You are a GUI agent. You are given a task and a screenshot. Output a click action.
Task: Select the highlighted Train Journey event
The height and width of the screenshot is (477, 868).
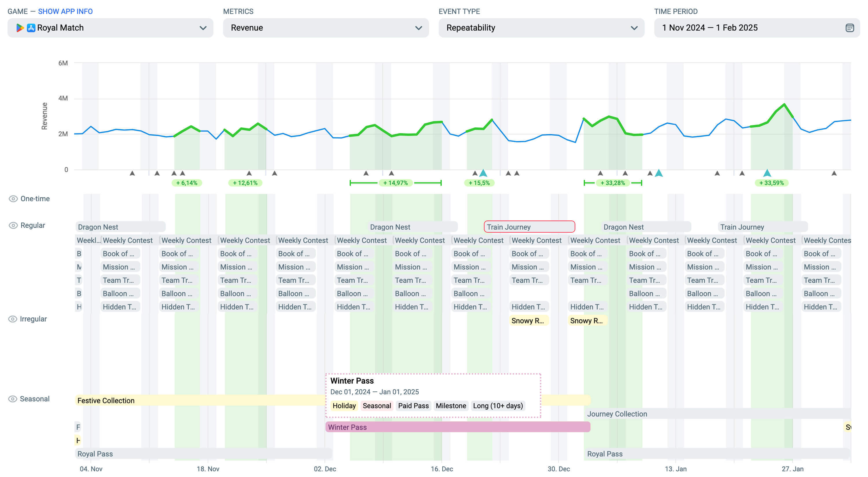529,227
